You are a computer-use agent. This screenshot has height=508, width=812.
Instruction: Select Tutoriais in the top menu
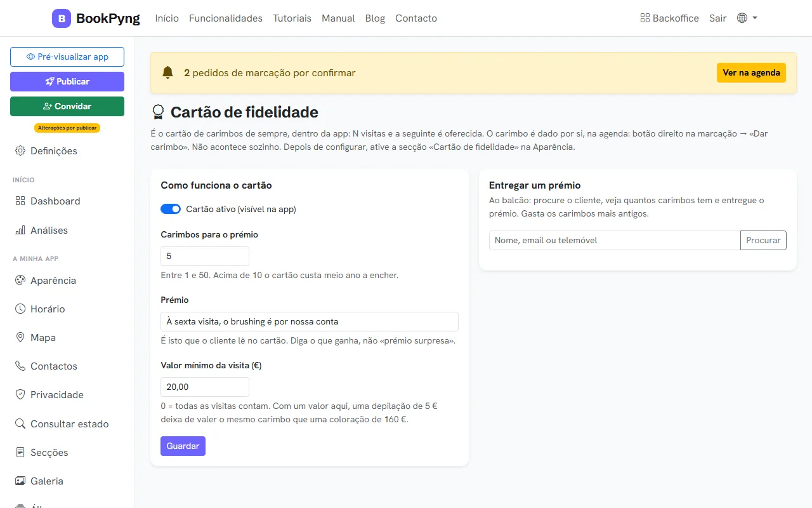pos(292,18)
